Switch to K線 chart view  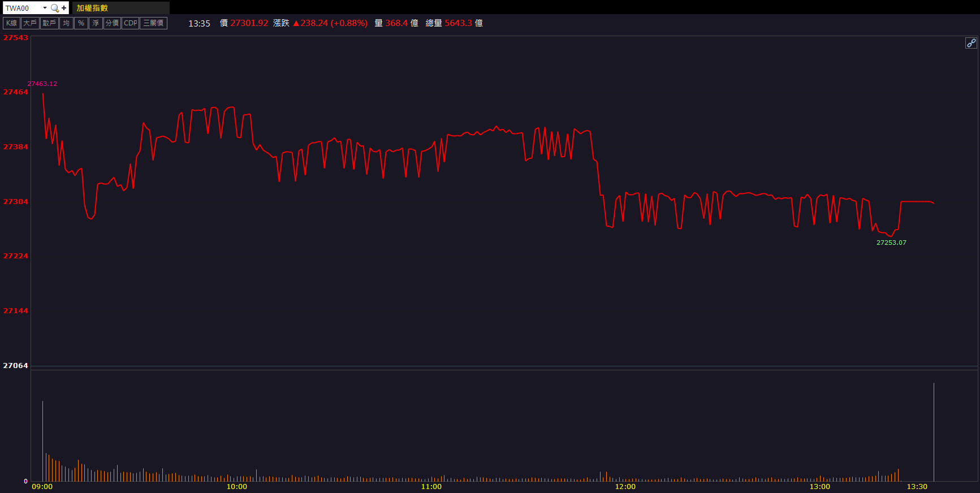click(x=11, y=23)
